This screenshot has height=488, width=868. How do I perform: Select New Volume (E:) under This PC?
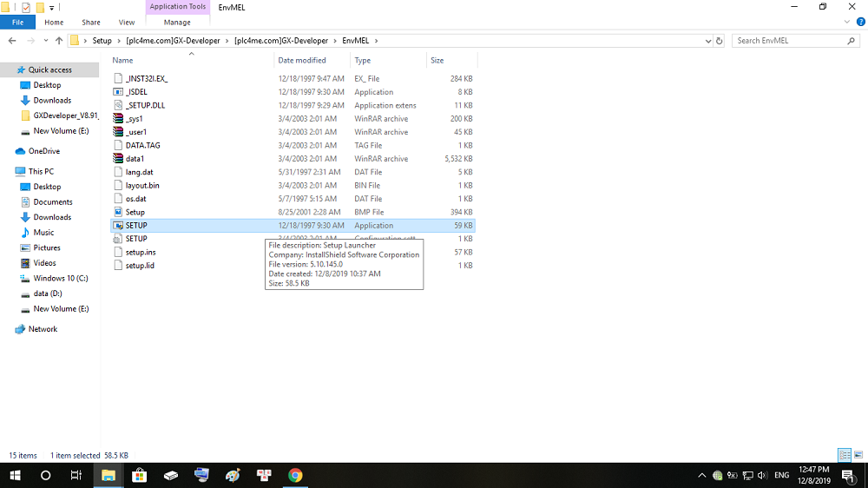[x=61, y=308]
